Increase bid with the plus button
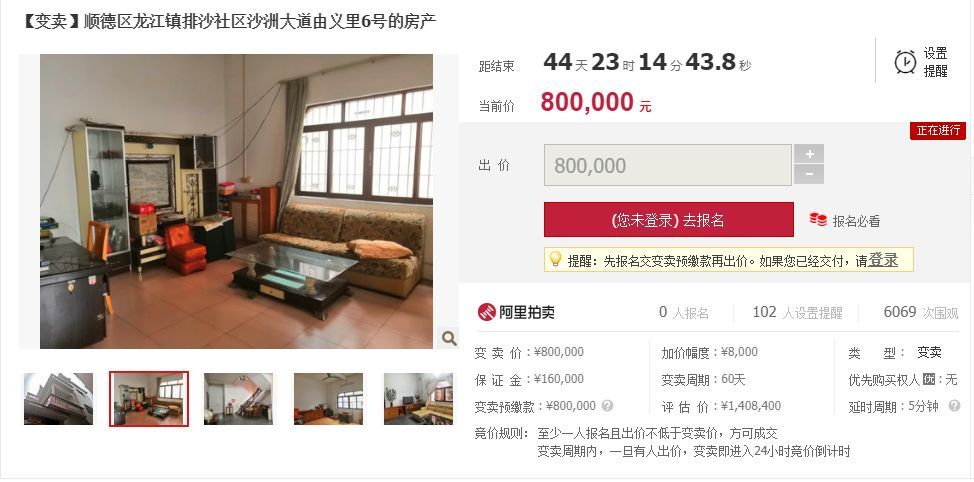The image size is (974, 482). click(x=809, y=153)
